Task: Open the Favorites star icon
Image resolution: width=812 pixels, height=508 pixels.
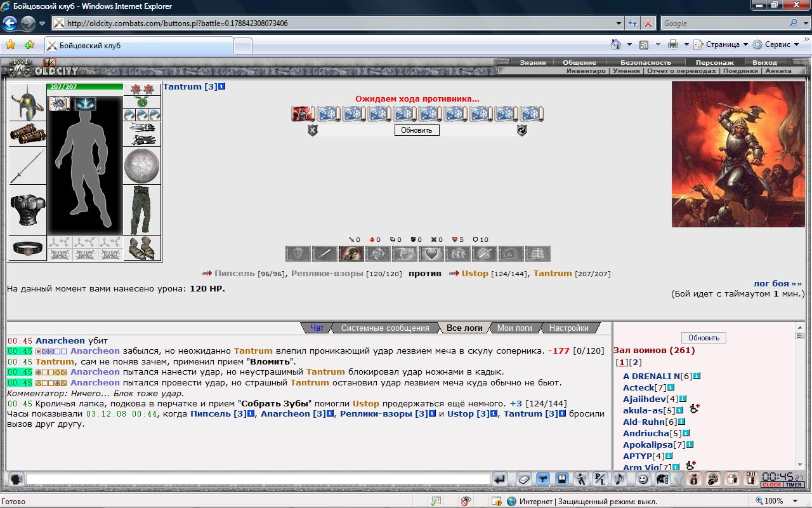Action: click(x=10, y=44)
